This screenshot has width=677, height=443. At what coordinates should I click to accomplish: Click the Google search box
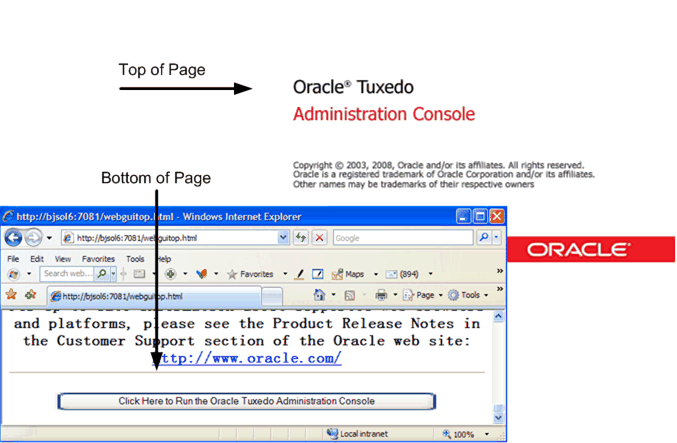pos(403,238)
